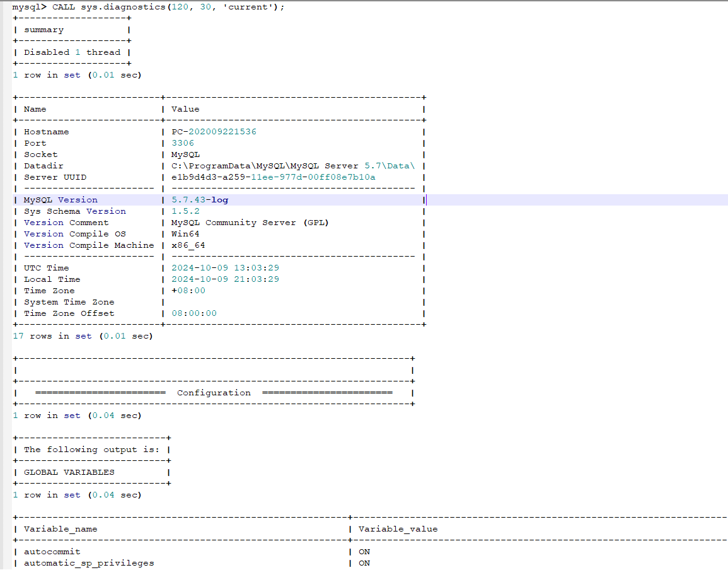The height and width of the screenshot is (570, 728).
Task: Select the automatic_sp_privileges variable name
Action: pyautogui.click(x=89, y=563)
